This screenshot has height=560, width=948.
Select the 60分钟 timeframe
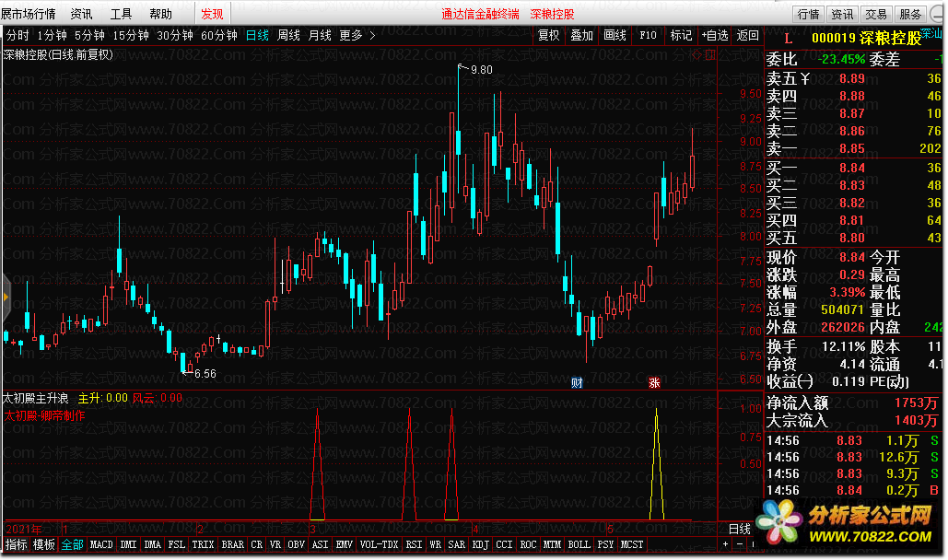point(219,36)
